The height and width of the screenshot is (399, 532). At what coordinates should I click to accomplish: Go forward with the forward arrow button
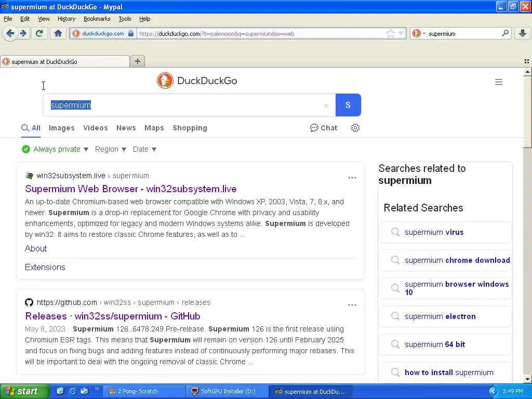pos(23,34)
